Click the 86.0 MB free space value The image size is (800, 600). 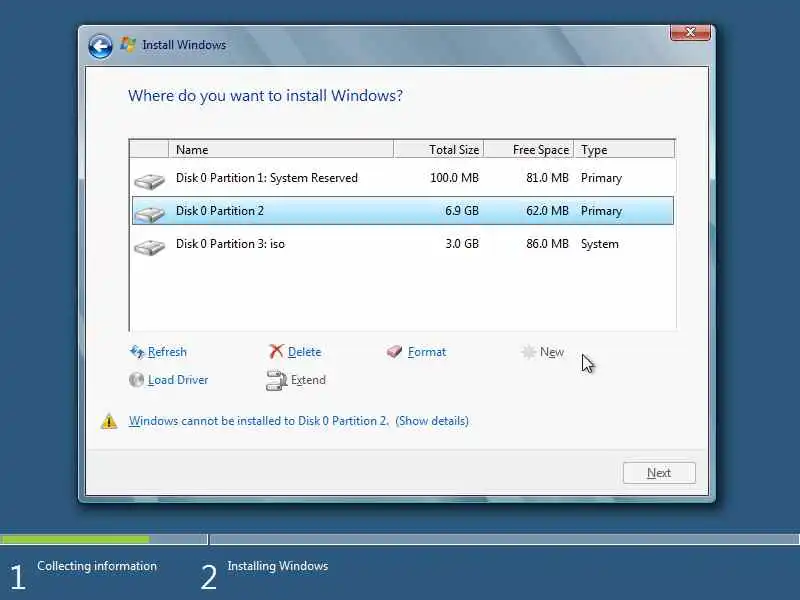tap(547, 244)
